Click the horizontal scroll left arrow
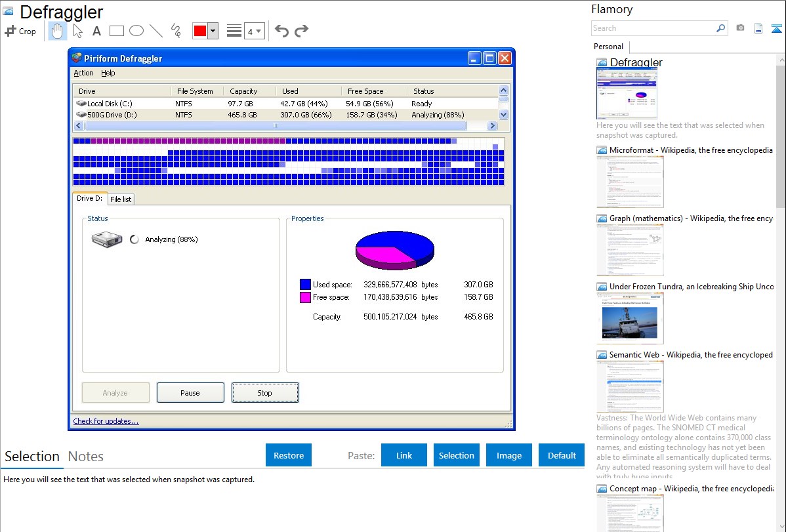 [x=78, y=126]
